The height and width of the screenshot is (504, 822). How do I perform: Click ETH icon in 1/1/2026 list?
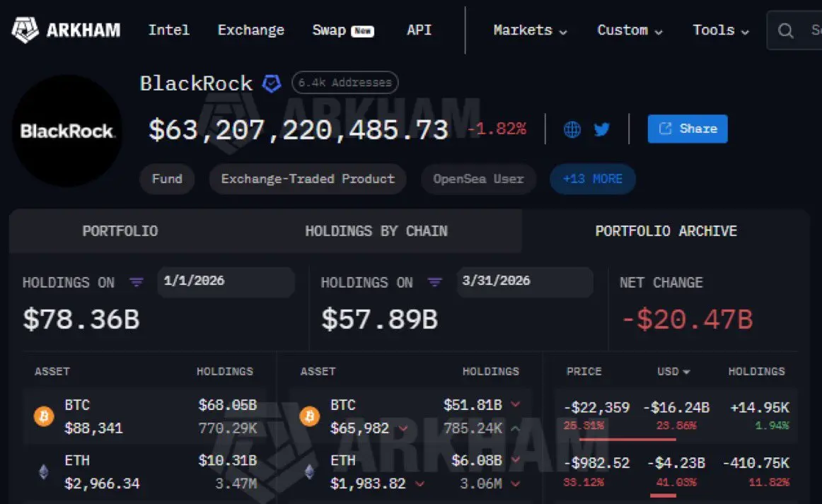[x=44, y=472]
